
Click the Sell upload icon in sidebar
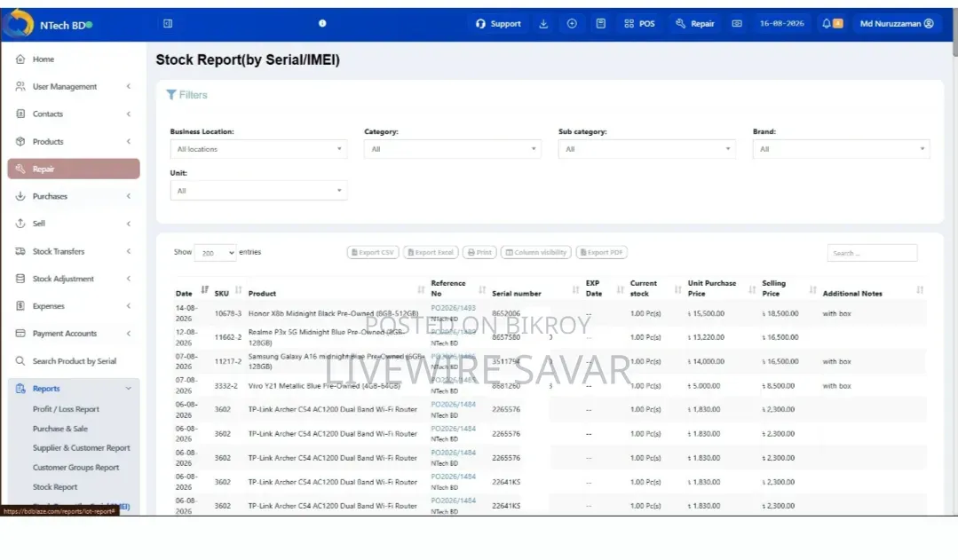click(x=20, y=224)
